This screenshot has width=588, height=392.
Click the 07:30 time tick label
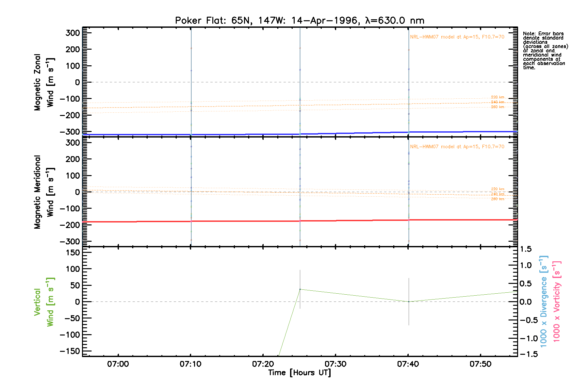[x=335, y=364]
